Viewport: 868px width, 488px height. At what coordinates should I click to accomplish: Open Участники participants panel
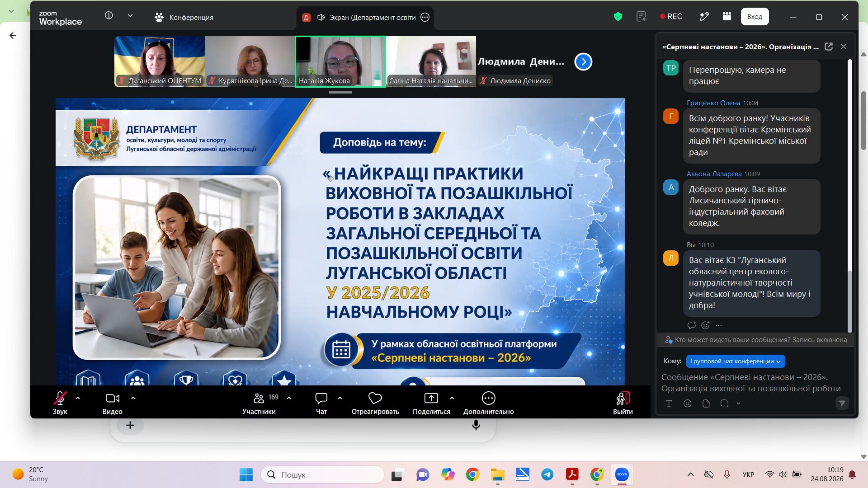(x=259, y=402)
